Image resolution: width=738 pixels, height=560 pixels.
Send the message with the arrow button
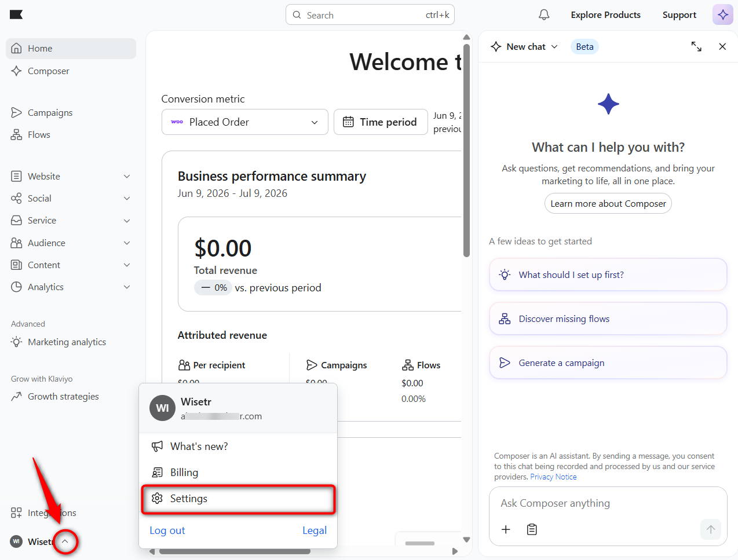[711, 529]
